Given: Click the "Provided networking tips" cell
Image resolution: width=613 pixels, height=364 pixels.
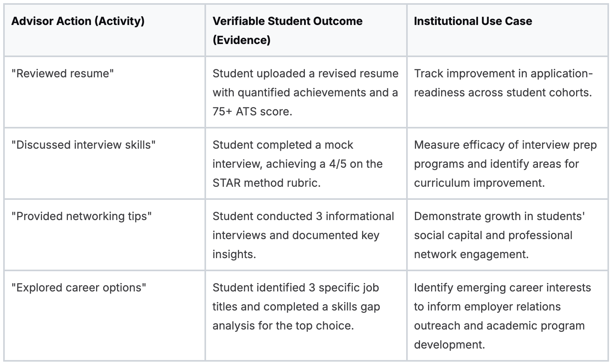Looking at the screenshot, I should (81, 216).
